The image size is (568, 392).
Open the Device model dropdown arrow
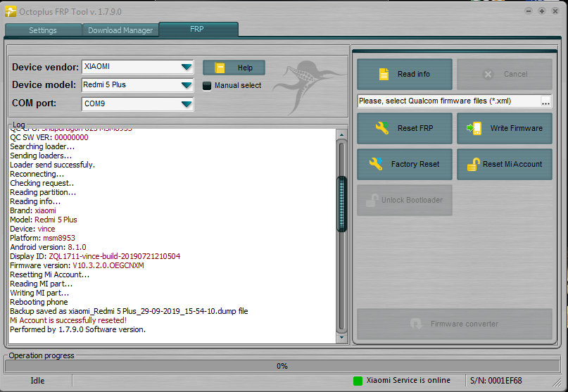point(187,85)
